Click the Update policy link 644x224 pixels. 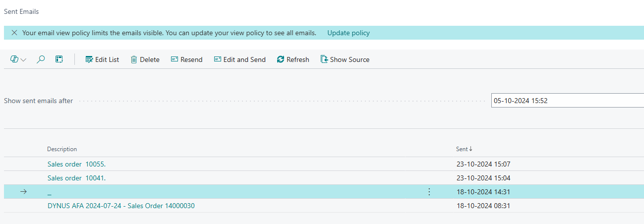tap(349, 33)
